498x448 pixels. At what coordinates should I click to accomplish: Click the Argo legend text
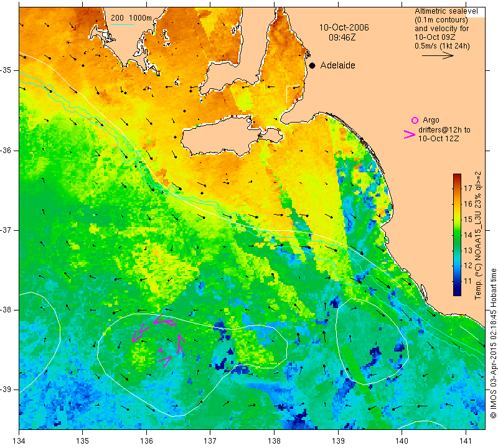point(431,120)
